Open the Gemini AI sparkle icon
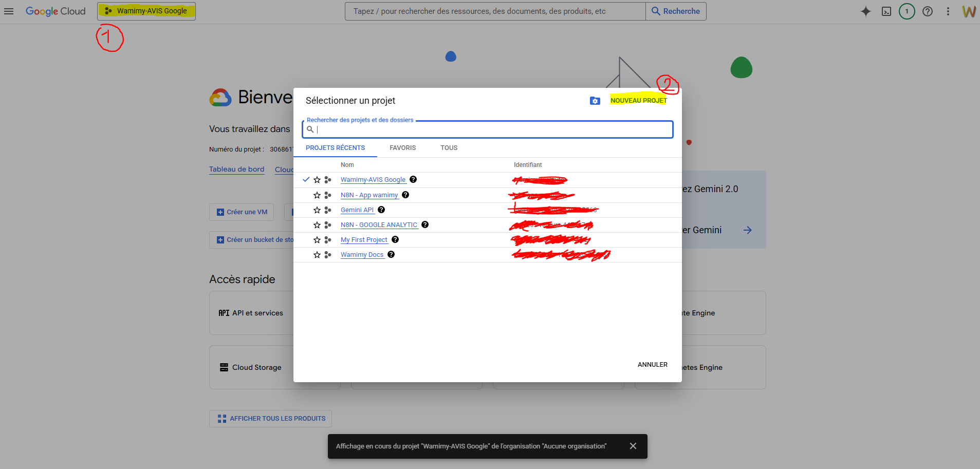Viewport: 980px width, 469px height. tap(866, 11)
